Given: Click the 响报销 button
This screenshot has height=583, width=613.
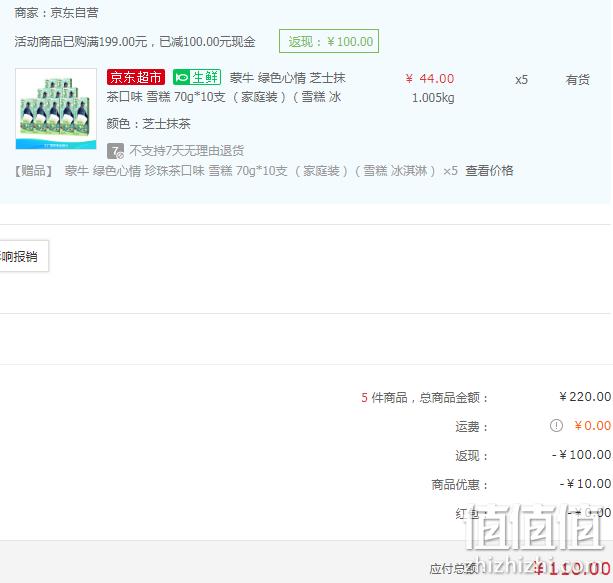Looking at the screenshot, I should pos(24,256).
